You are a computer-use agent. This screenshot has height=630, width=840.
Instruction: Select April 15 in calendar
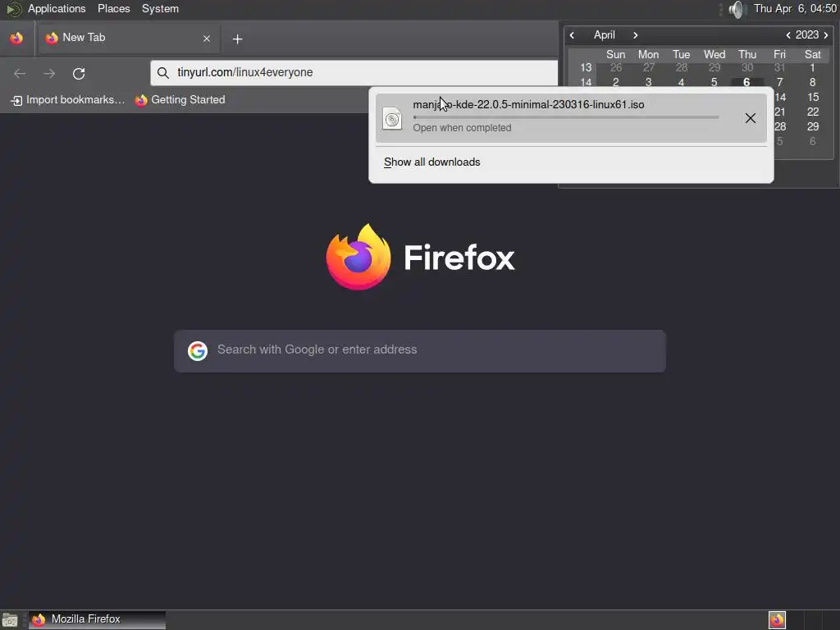pyautogui.click(x=813, y=97)
